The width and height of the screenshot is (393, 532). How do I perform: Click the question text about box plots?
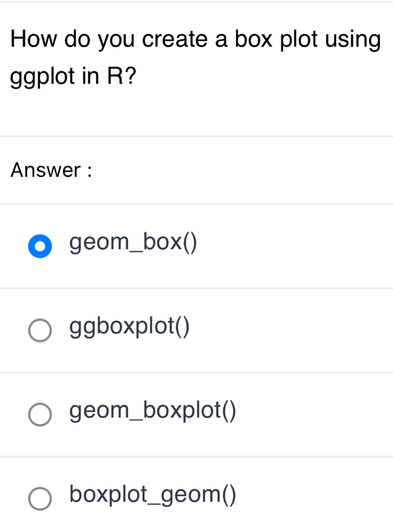click(x=196, y=40)
